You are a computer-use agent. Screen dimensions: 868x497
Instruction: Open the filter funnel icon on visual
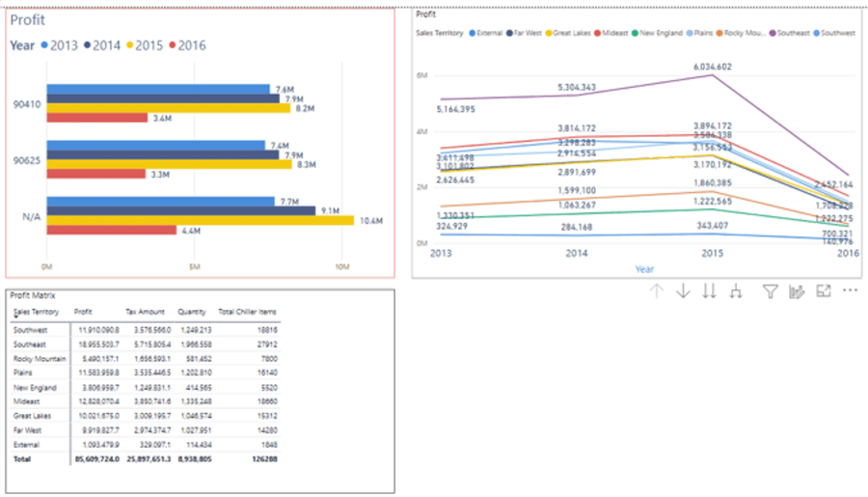[x=771, y=290]
